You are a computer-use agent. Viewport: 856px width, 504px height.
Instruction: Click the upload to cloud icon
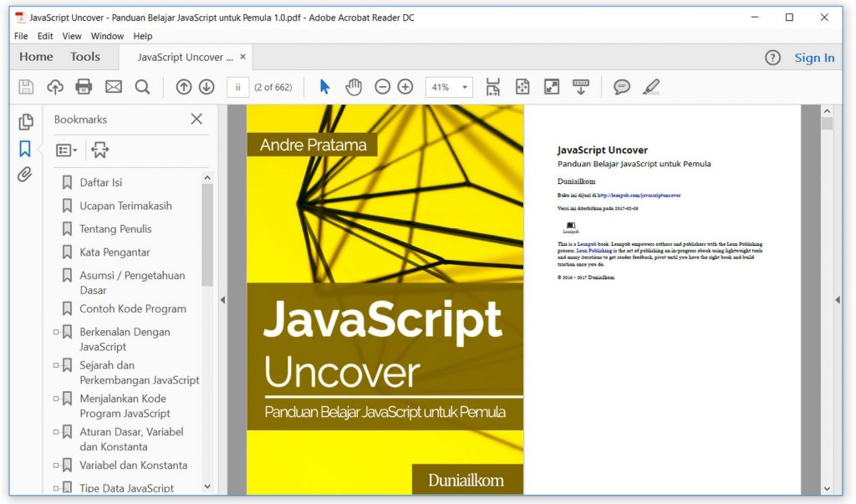(x=55, y=87)
